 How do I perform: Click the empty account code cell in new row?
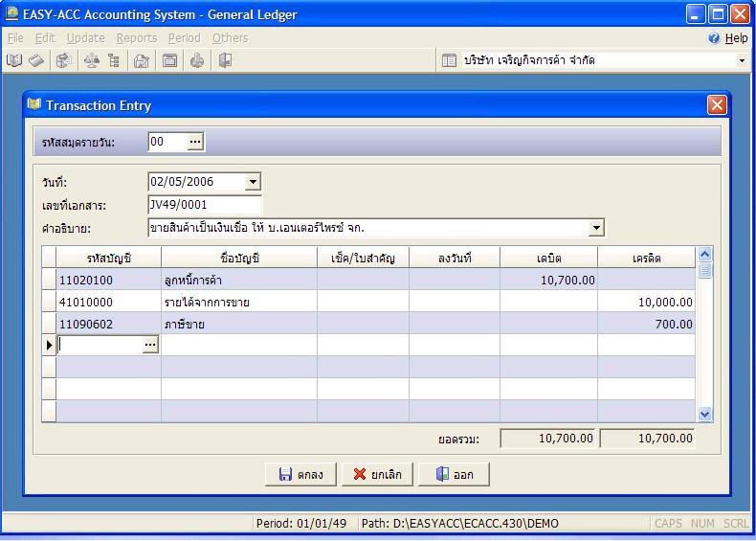coord(100,345)
